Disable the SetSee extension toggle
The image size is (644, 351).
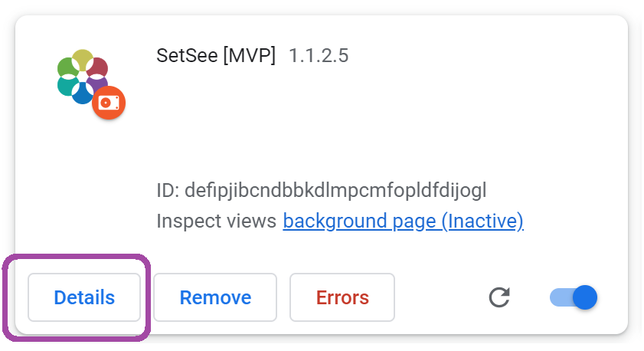tap(573, 297)
